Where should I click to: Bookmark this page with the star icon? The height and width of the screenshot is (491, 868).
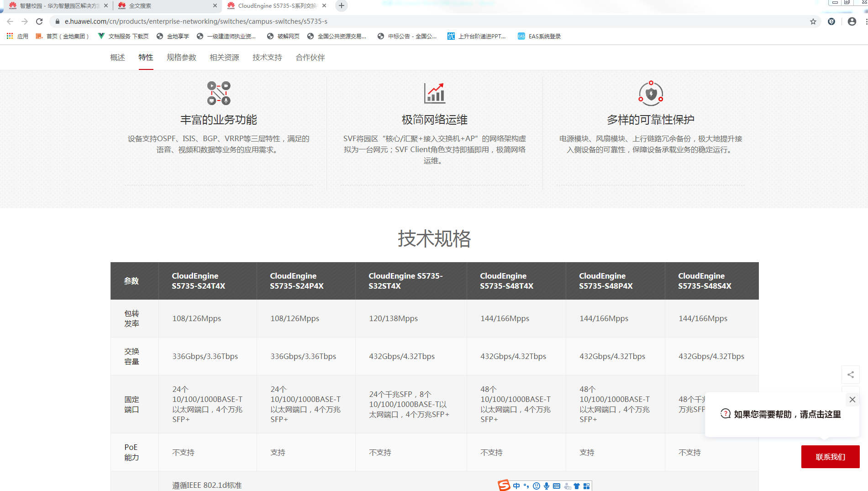point(813,21)
